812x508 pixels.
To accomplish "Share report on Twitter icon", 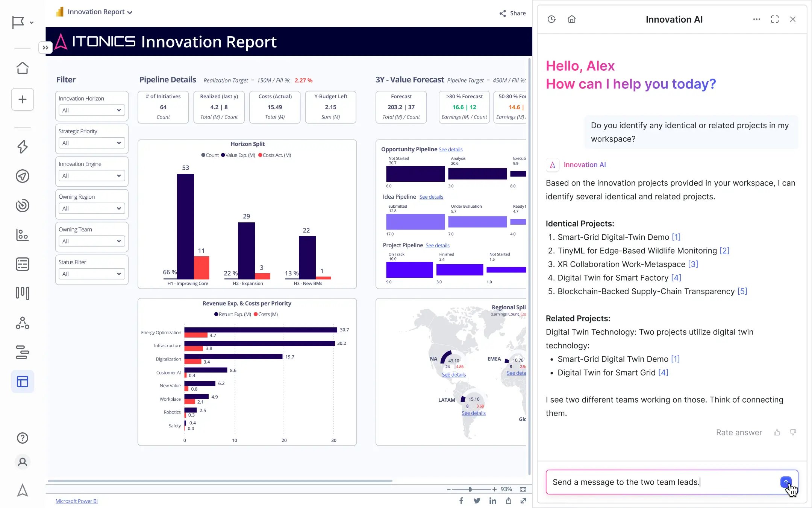I will point(477,501).
